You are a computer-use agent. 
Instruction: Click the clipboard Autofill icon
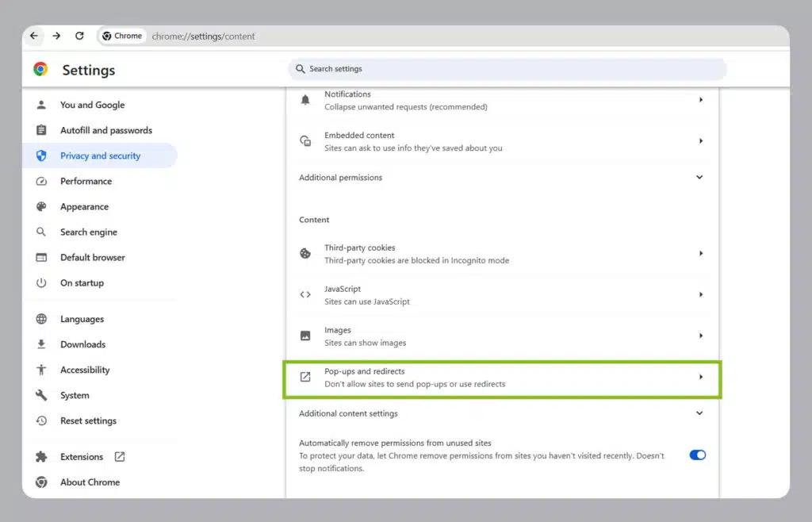click(41, 130)
